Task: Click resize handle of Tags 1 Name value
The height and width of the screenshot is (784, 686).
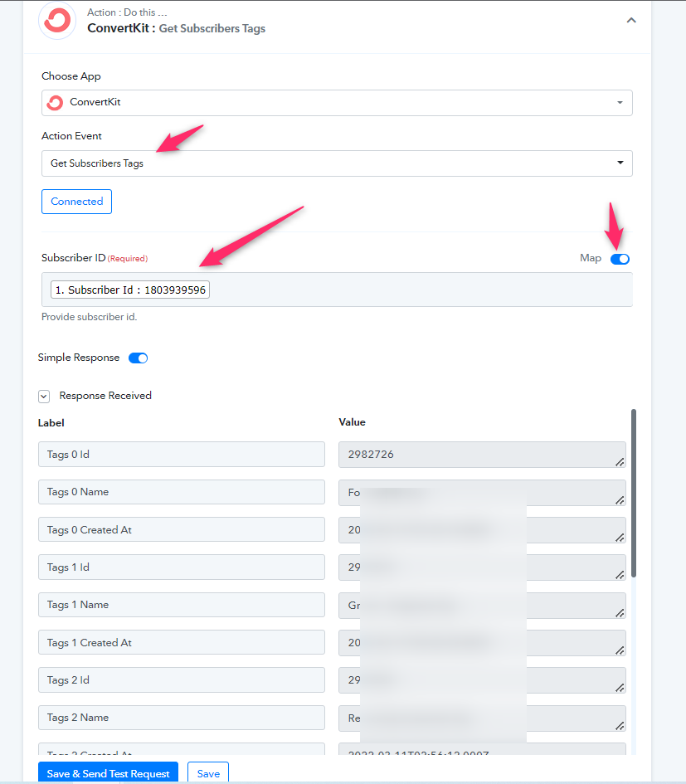Action: 620,613
